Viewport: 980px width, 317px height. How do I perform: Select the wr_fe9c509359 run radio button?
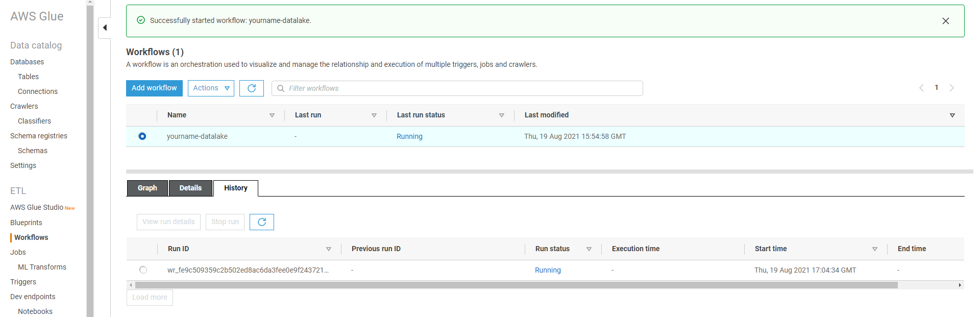(x=143, y=270)
